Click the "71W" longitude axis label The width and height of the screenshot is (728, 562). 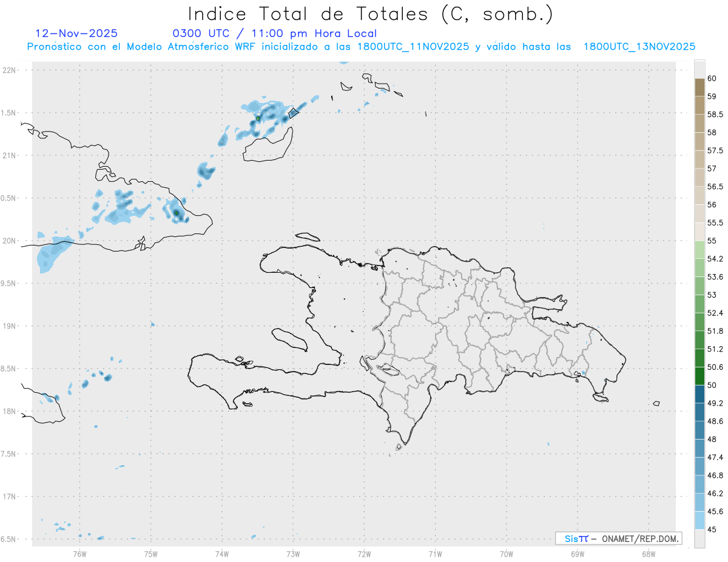tap(435, 554)
